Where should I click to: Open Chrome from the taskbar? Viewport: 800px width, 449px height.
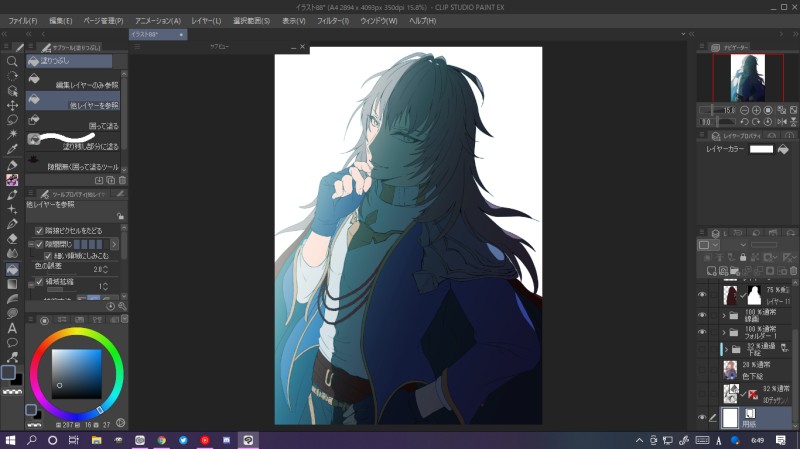pos(162,440)
